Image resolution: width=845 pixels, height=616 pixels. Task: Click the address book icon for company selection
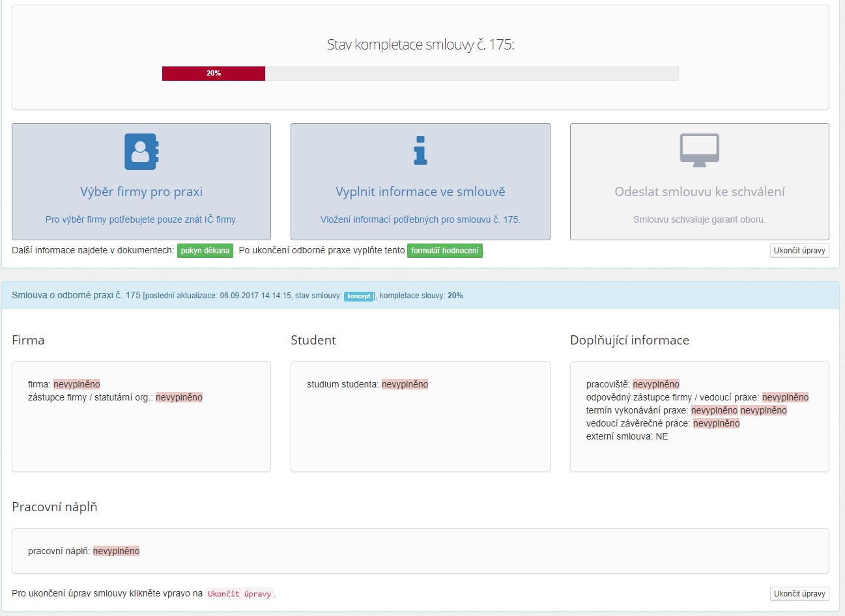pyautogui.click(x=141, y=152)
